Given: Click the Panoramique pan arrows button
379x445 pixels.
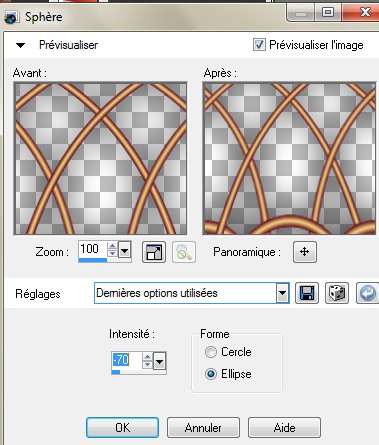Looking at the screenshot, I should click(x=305, y=252).
